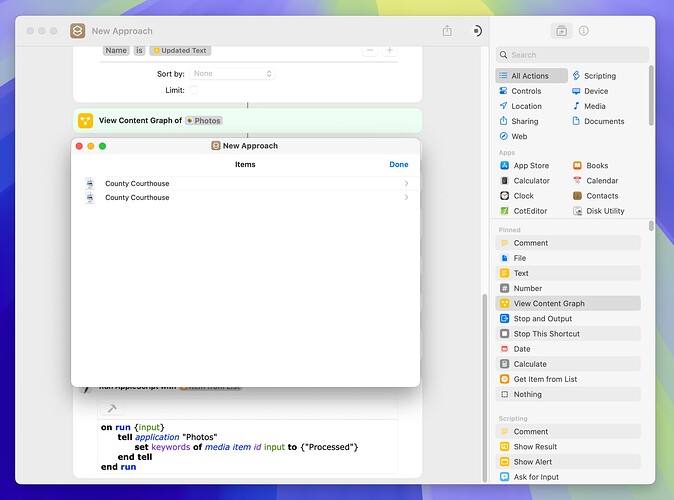Select the pinned Text action
The width and height of the screenshot is (674, 500).
coord(568,273)
